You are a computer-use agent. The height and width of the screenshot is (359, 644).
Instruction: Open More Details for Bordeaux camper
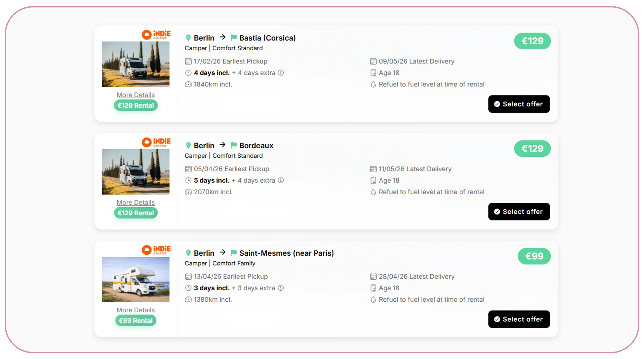click(136, 202)
